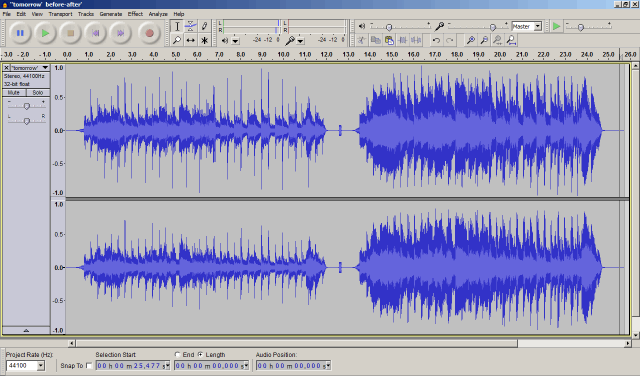
Task: Collapse the track with bottom arrow
Action: tap(26, 330)
